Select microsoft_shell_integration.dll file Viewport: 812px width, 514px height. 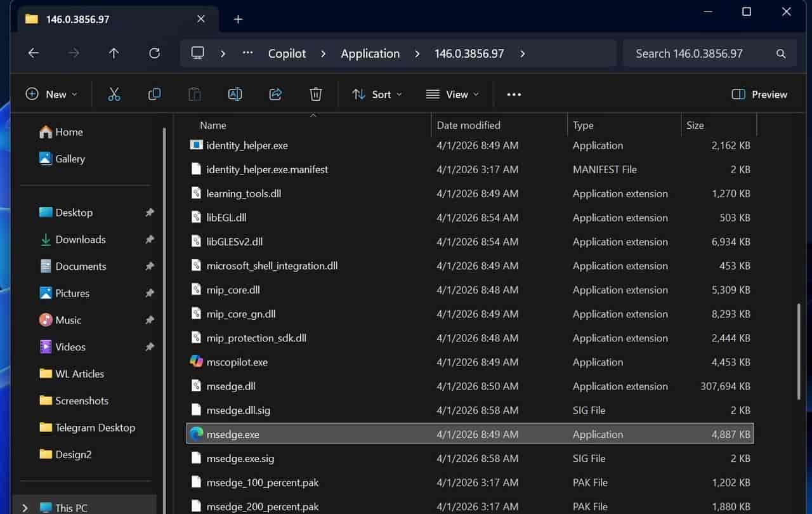[470, 266]
